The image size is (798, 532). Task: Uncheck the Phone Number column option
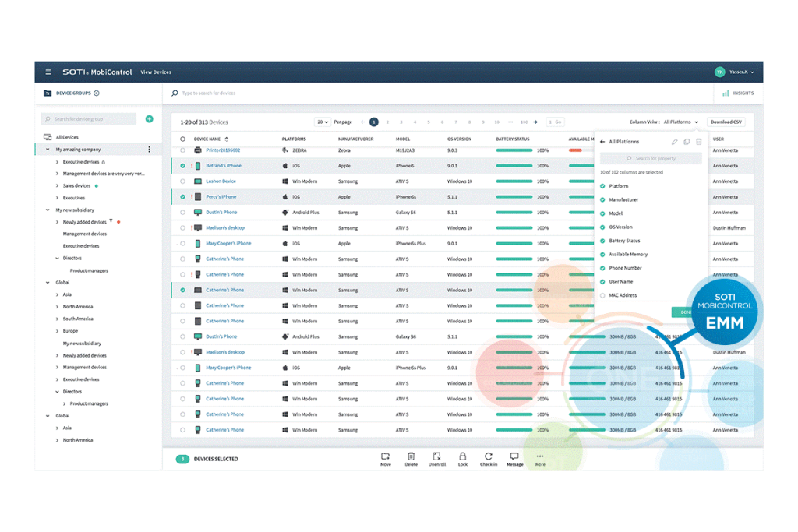[x=602, y=268]
